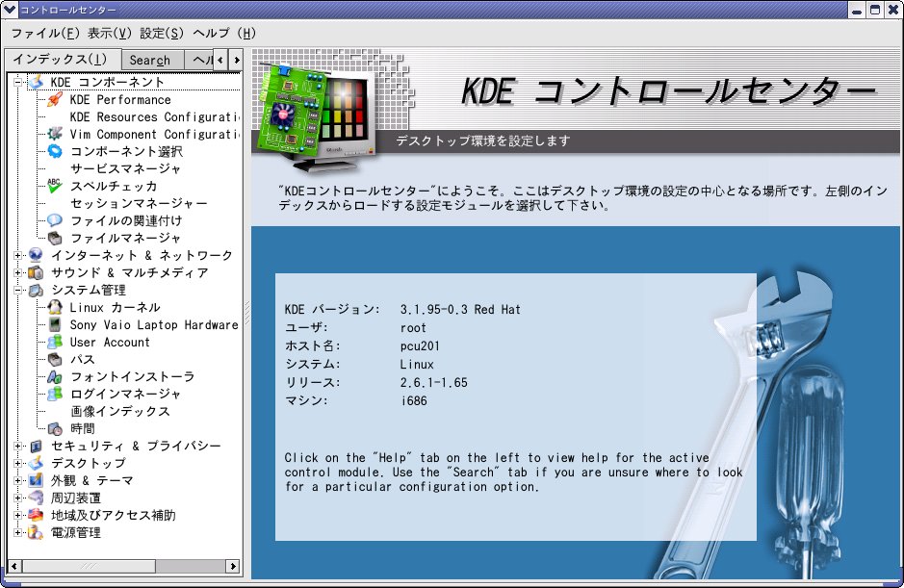Collapse the KDE コンポーネント tree node
Image resolution: width=904 pixels, height=588 pixels.
tap(18, 83)
